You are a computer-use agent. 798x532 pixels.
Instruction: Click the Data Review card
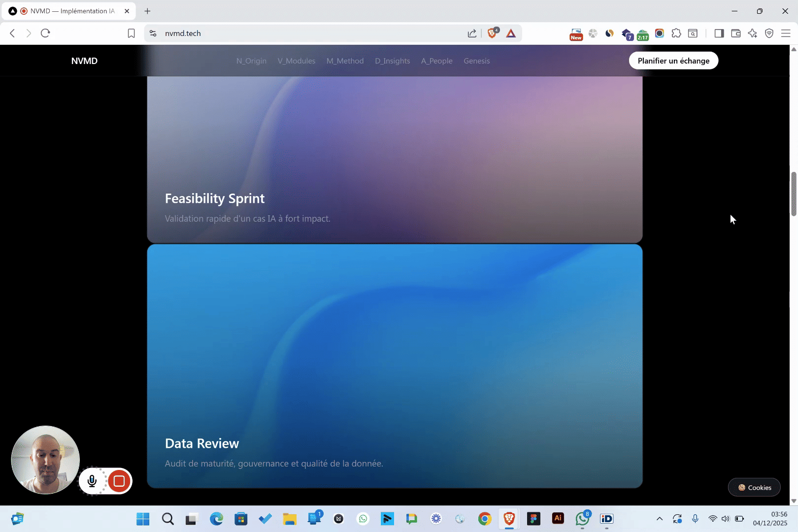(x=395, y=366)
